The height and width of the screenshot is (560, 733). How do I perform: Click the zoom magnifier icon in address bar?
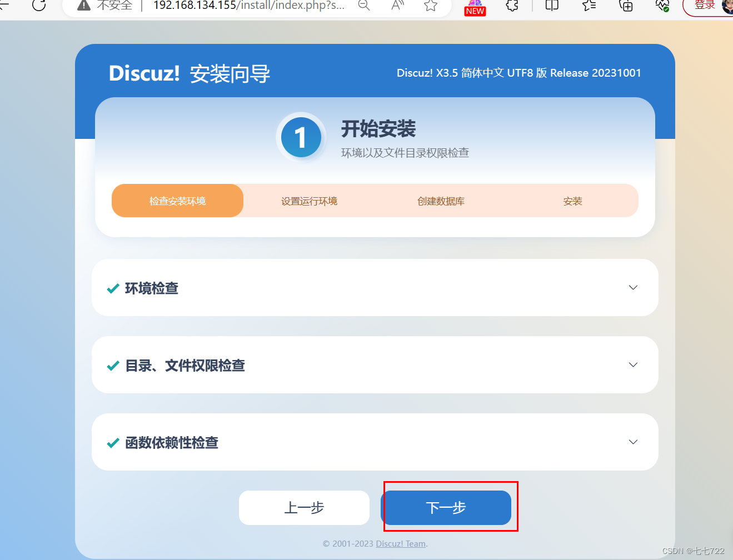coord(364,6)
